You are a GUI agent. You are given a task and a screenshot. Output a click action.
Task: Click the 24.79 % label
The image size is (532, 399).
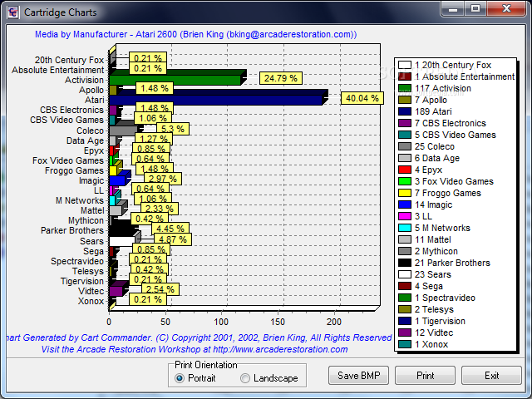click(281, 78)
